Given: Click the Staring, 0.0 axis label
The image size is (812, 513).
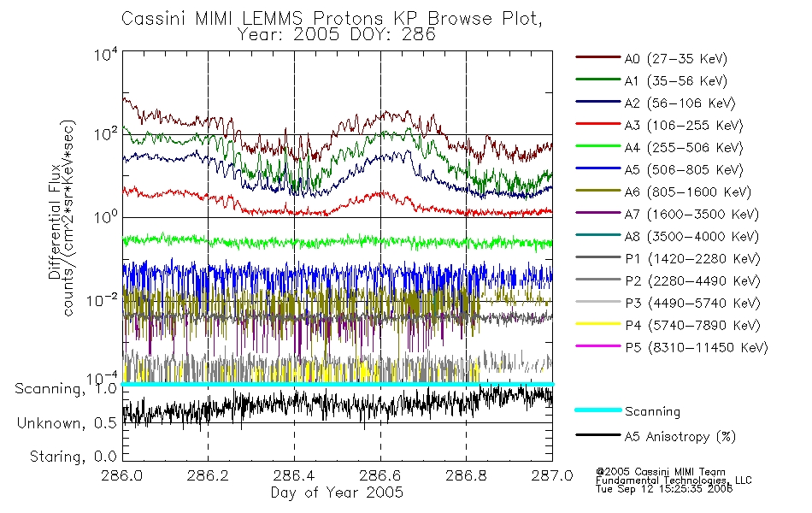Looking at the screenshot, I should click(73, 457).
